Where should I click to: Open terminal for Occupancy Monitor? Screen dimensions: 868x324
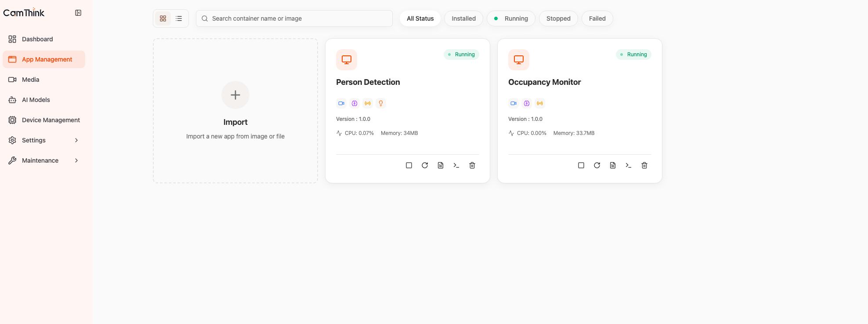tap(629, 165)
